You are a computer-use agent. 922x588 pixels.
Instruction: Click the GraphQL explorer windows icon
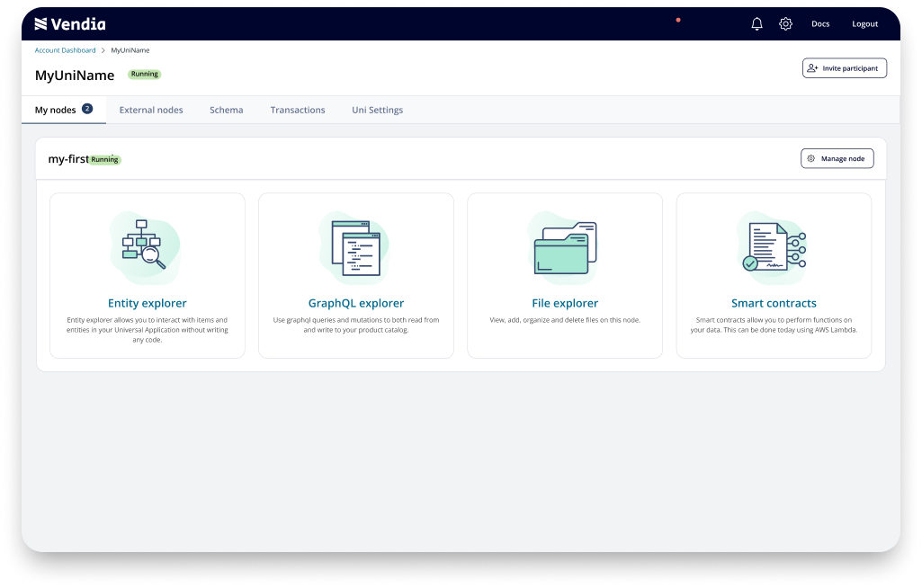pyautogui.click(x=355, y=247)
